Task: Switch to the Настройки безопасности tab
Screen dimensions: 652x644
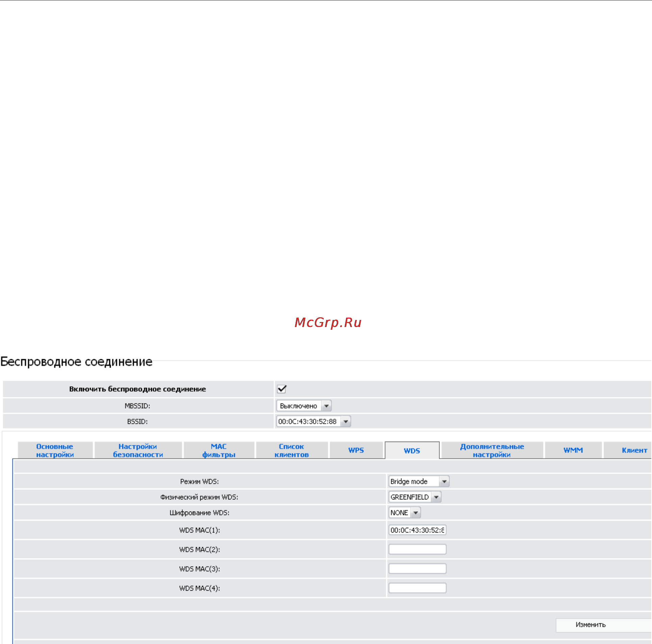Action: click(138, 450)
